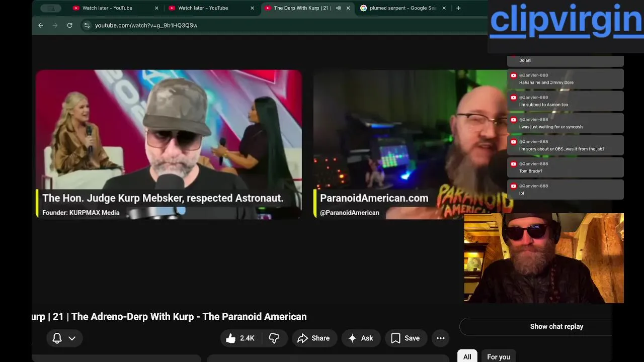
Task: Expand the notification options chevron
Action: pos(72,338)
